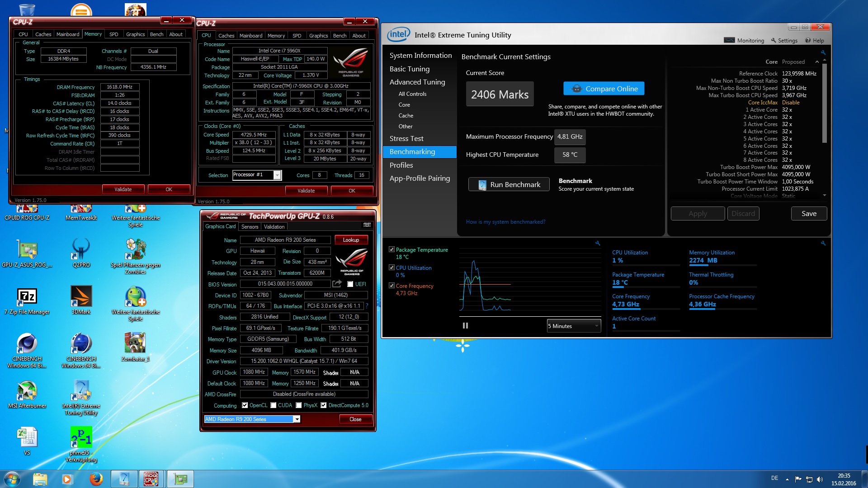Viewport: 868px width, 488px height.
Task: Open the Validation tab in GPU-Z
Action: [274, 227]
